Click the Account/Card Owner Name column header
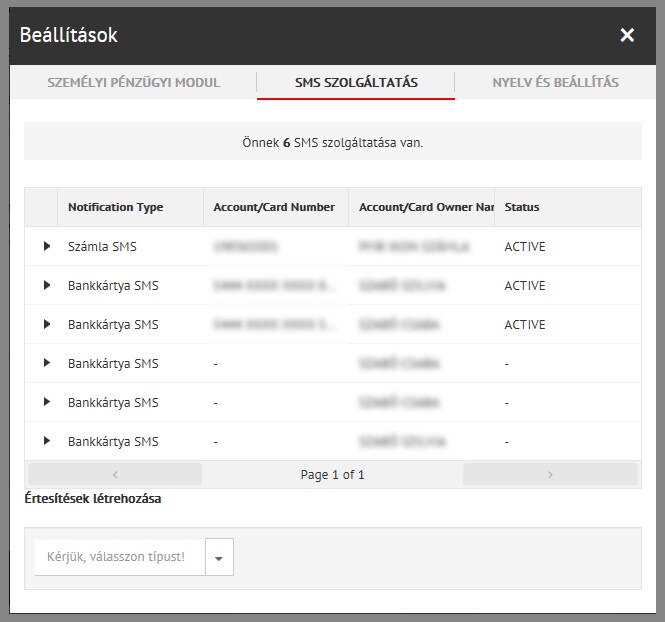 point(426,207)
